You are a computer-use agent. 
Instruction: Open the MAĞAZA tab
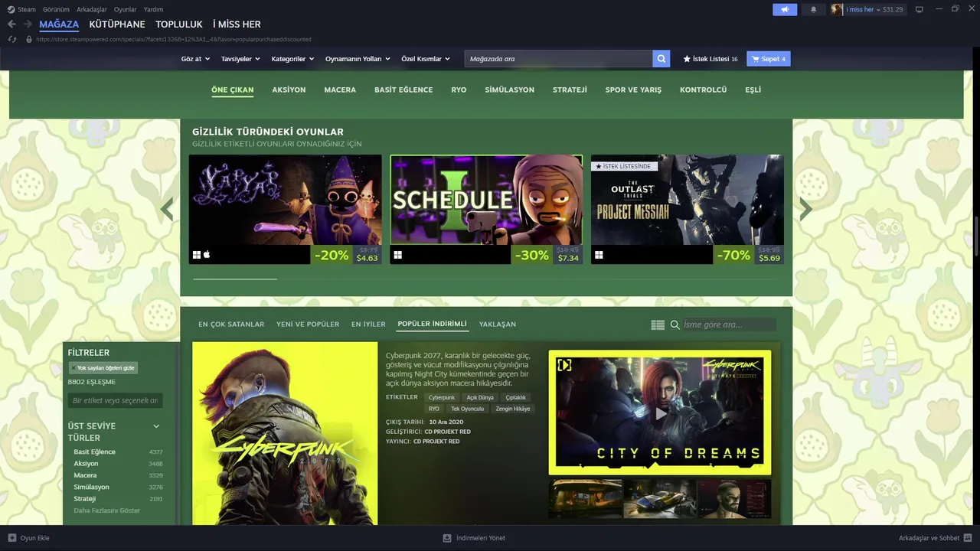point(59,24)
